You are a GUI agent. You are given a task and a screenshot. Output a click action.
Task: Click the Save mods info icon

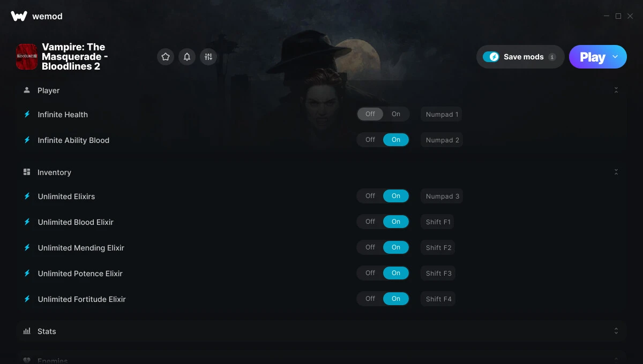[552, 57]
